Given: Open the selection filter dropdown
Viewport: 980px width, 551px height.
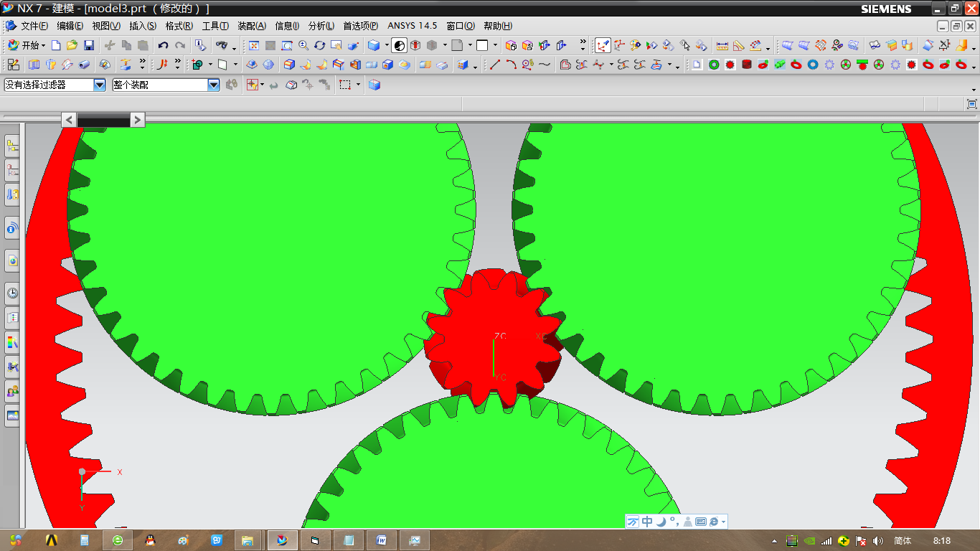Looking at the screenshot, I should pos(100,85).
